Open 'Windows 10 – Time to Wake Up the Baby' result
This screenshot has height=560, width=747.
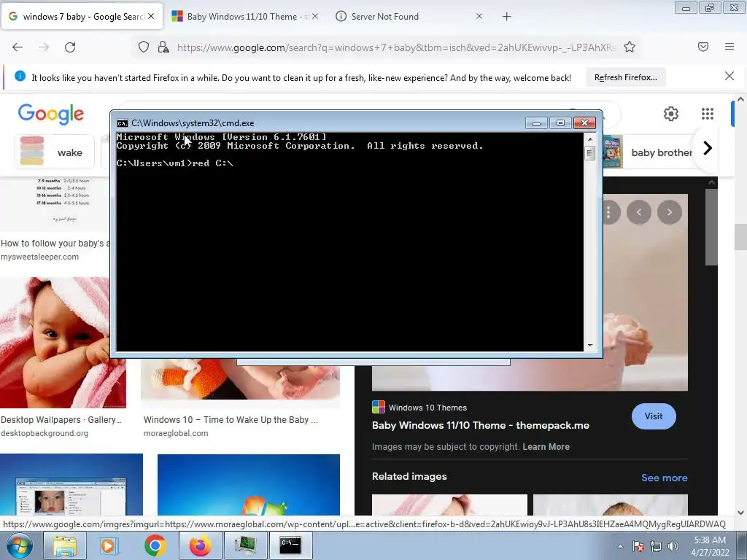click(231, 419)
